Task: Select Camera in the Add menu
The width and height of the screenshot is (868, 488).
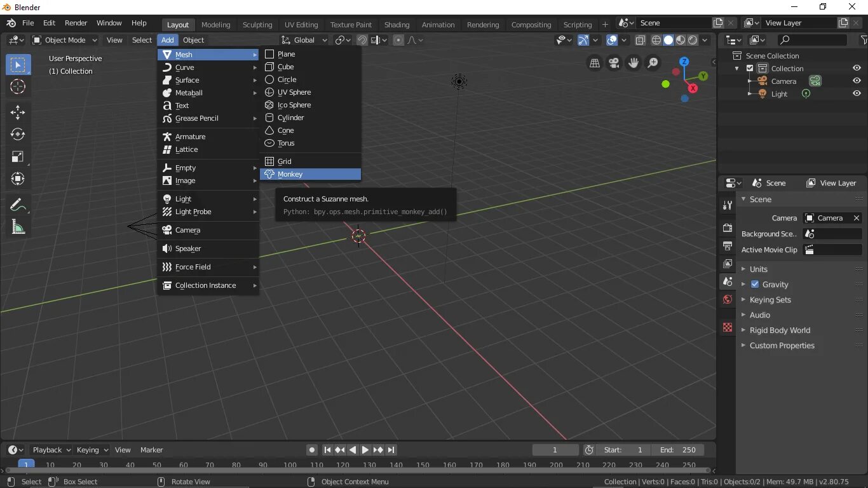Action: pos(208,230)
